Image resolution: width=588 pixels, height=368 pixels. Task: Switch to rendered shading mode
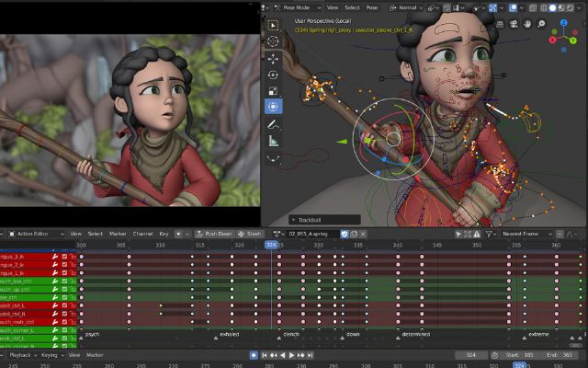tap(570, 8)
